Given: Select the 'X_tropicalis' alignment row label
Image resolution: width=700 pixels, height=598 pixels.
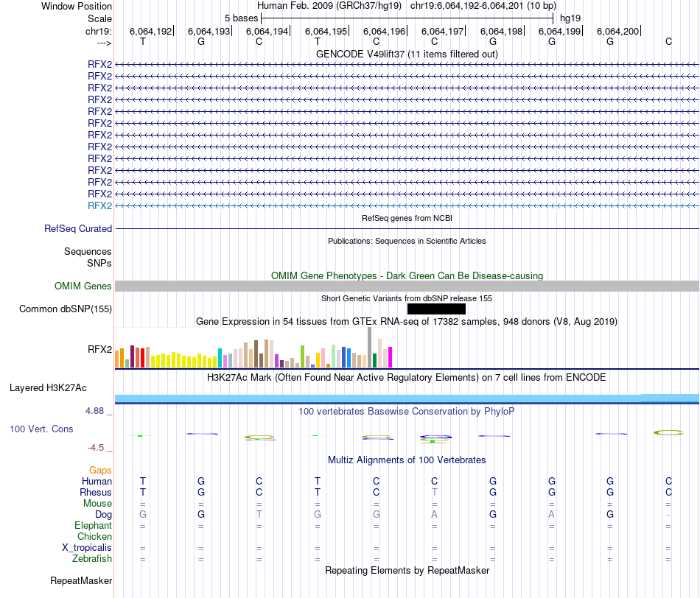Looking at the screenshot, I should (87, 548).
